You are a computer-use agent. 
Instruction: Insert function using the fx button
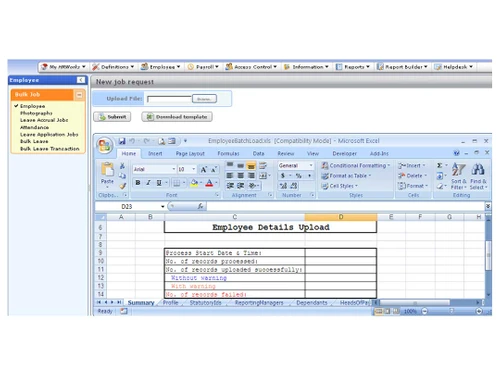pyautogui.click(x=200, y=206)
